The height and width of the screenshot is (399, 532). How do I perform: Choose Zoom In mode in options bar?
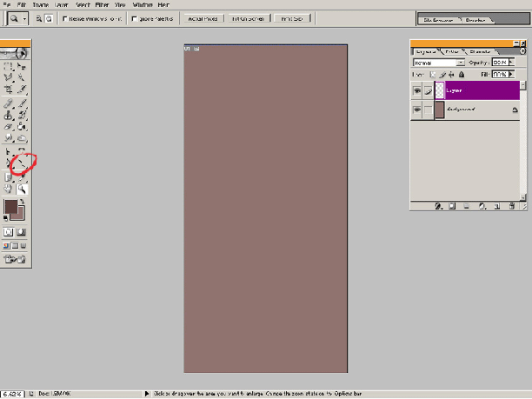coord(39,18)
